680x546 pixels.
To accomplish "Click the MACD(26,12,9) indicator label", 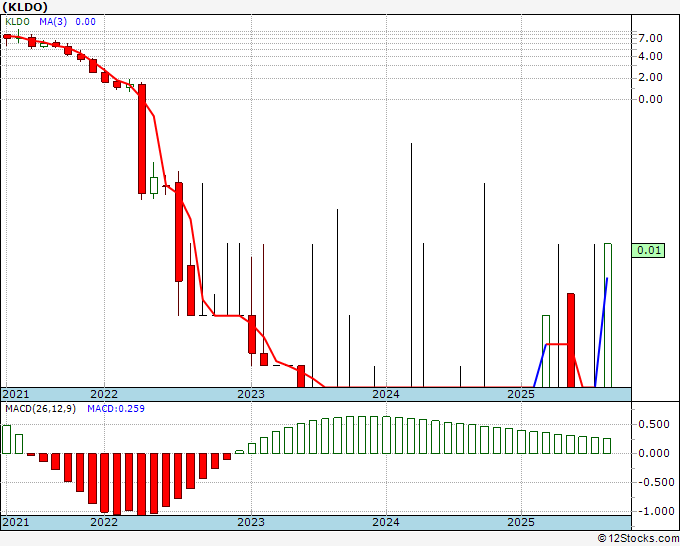I will 40,409.
